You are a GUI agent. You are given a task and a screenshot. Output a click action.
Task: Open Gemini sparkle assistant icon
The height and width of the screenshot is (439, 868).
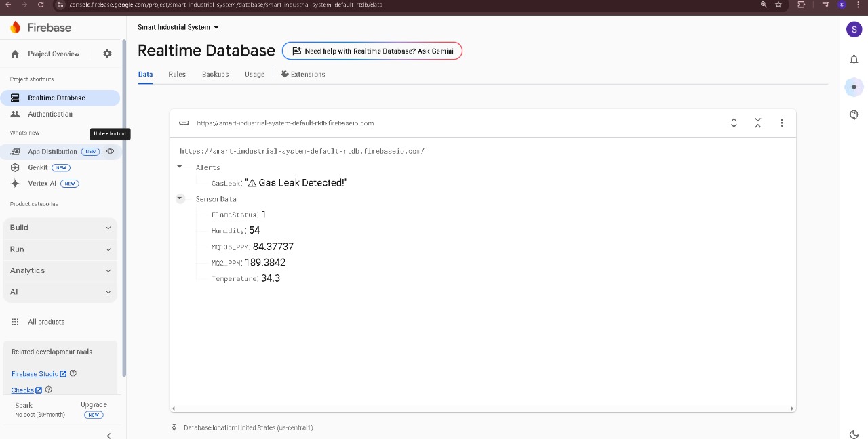pos(854,87)
